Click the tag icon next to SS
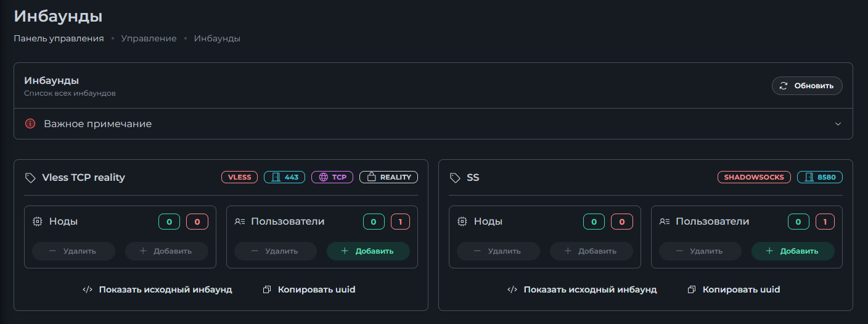868x324 pixels. pyautogui.click(x=455, y=178)
